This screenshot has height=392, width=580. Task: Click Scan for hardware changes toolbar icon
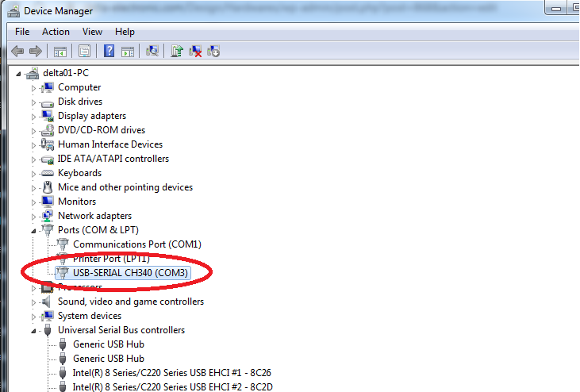point(152,52)
